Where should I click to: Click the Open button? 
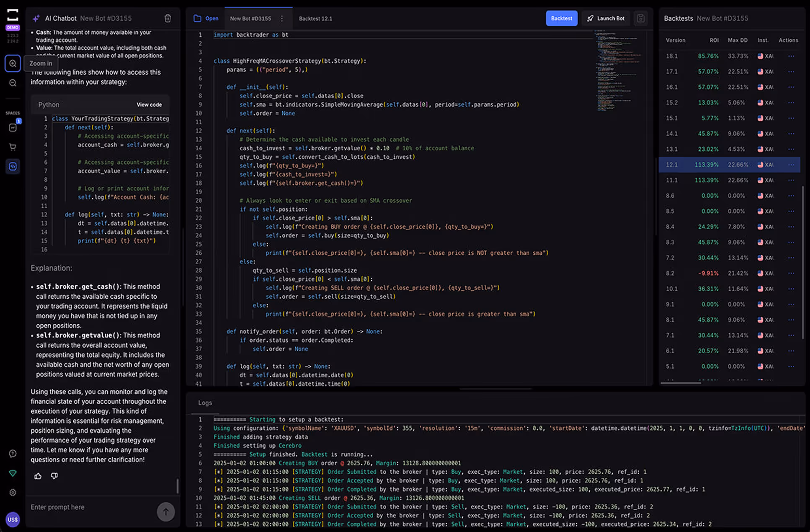click(206, 18)
